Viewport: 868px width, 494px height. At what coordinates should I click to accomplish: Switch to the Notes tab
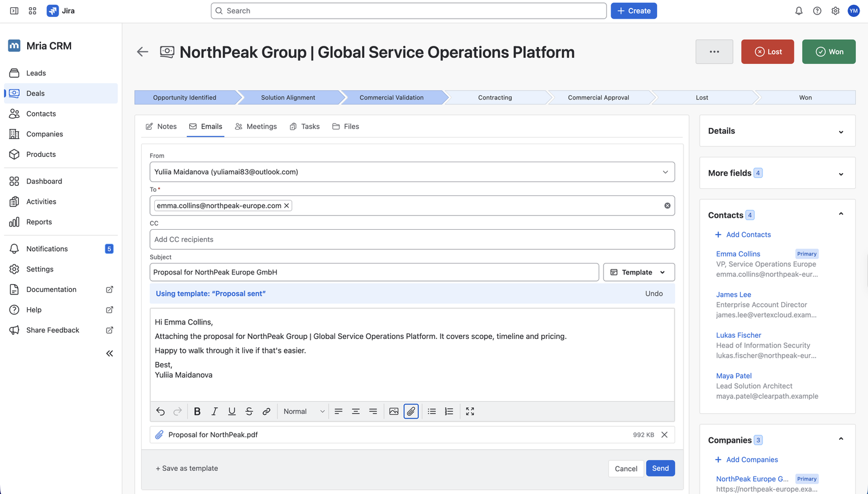tap(161, 127)
